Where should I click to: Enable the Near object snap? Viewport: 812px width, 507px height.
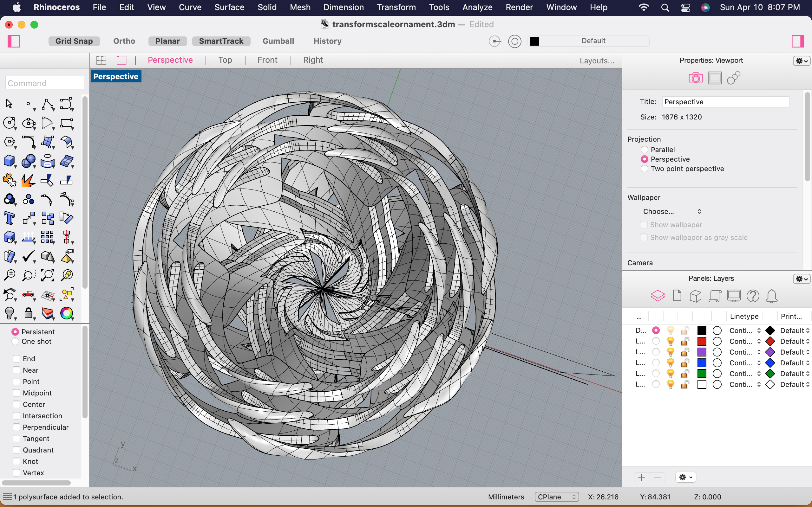16,370
